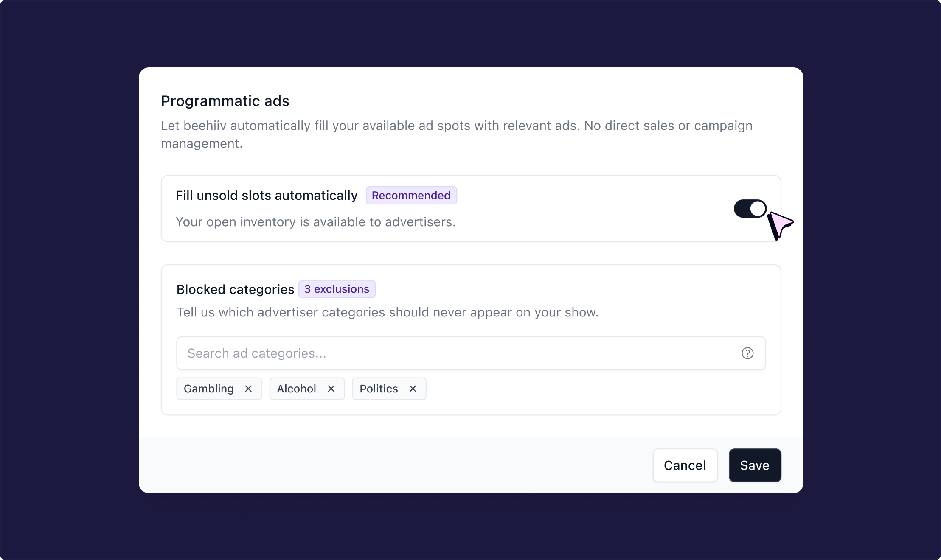Focus the Search ad categories field
The image size is (941, 560).
click(x=471, y=353)
